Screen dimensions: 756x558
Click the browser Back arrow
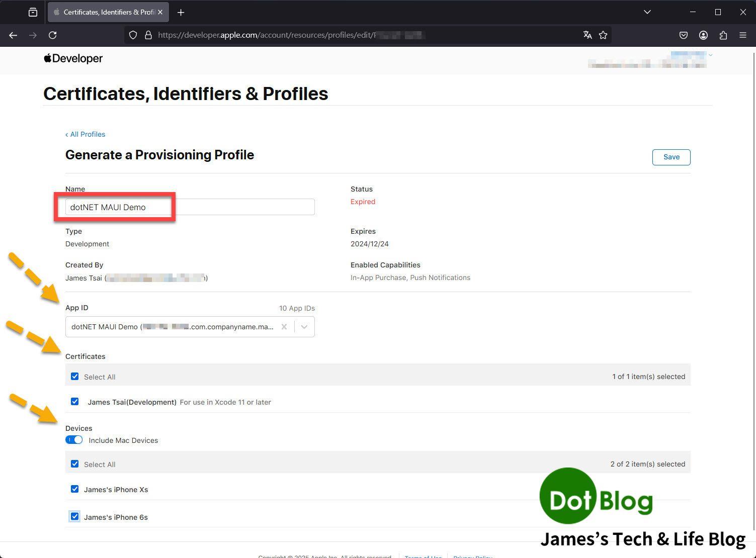pyautogui.click(x=13, y=35)
